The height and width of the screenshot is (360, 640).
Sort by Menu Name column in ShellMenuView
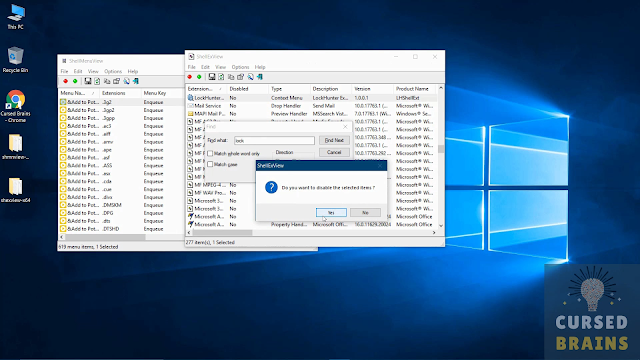point(79,93)
